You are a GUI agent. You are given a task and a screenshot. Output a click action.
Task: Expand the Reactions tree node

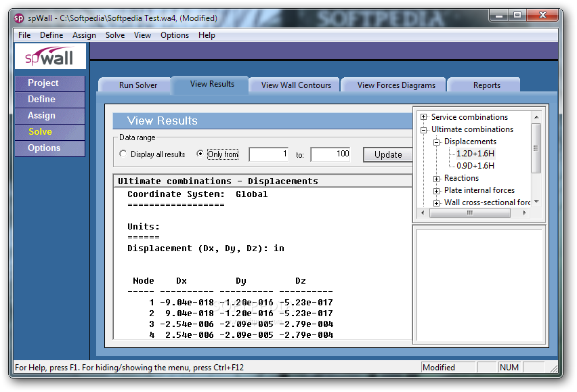pyautogui.click(x=436, y=179)
